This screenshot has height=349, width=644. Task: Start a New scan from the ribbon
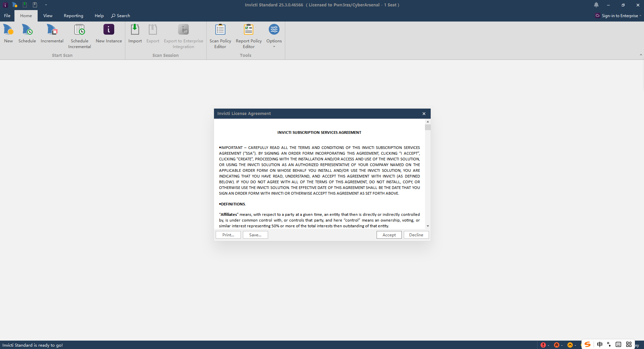8,34
